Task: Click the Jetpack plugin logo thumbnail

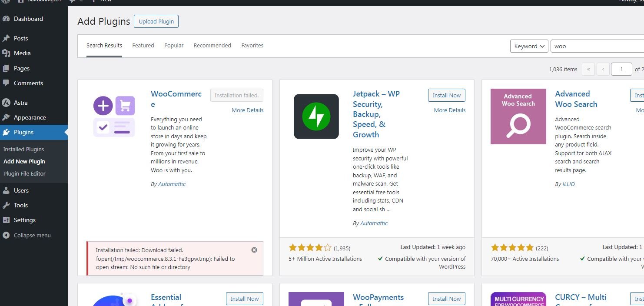Action: (x=316, y=116)
